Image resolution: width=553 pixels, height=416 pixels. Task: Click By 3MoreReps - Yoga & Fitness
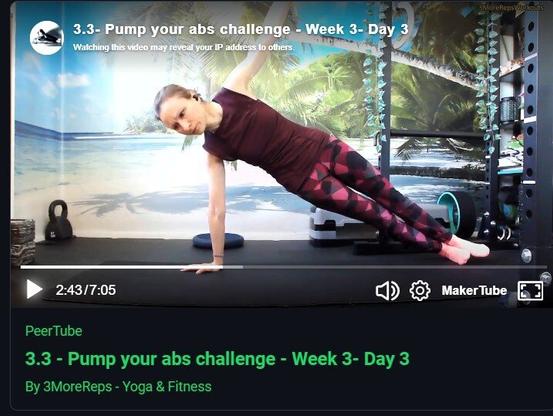pyautogui.click(x=118, y=386)
